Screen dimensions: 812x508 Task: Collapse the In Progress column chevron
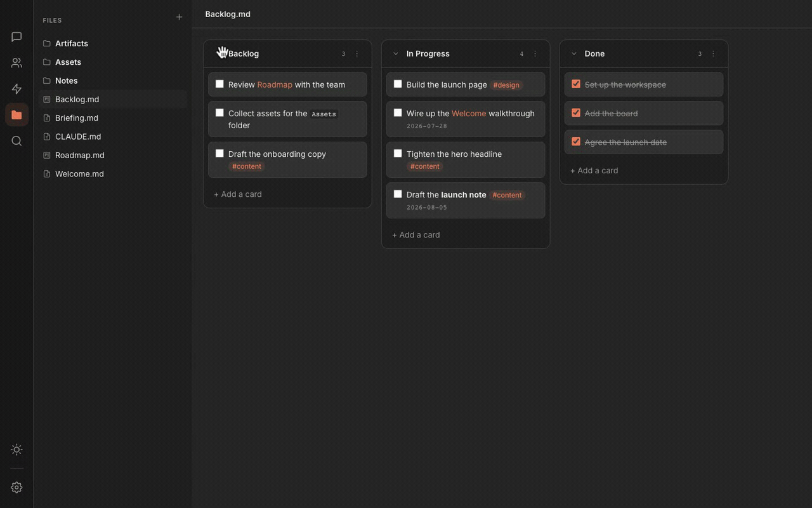click(x=396, y=54)
